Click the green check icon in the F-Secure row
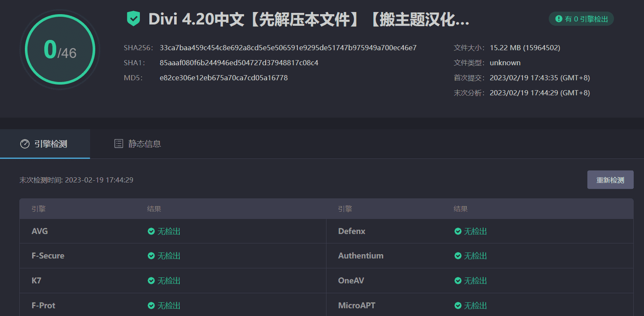The image size is (644, 316). 151,256
